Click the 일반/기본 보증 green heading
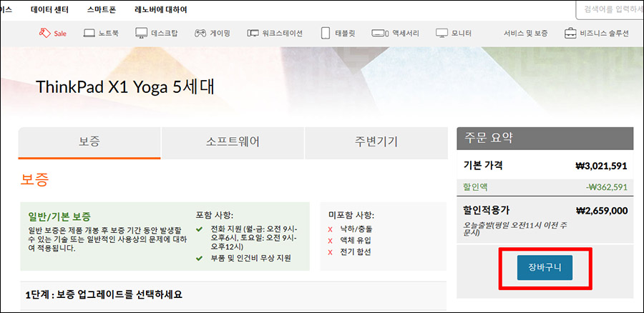Screen dimensions: 644x313 (59, 217)
